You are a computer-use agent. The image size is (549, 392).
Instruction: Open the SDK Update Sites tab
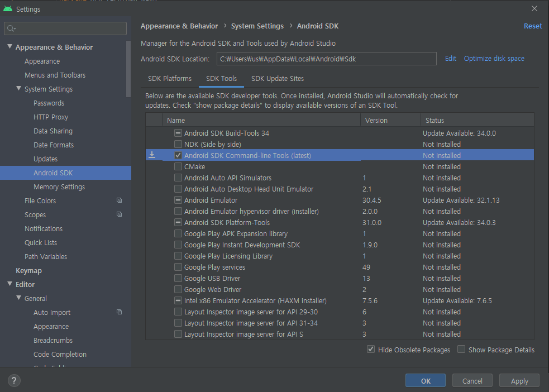(278, 78)
